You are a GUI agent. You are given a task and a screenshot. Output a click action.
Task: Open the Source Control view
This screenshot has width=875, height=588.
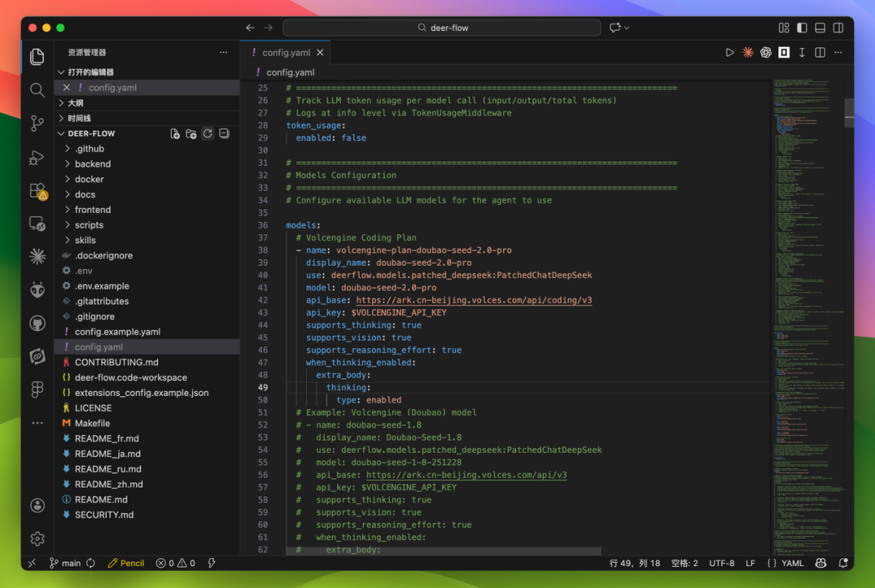click(37, 123)
